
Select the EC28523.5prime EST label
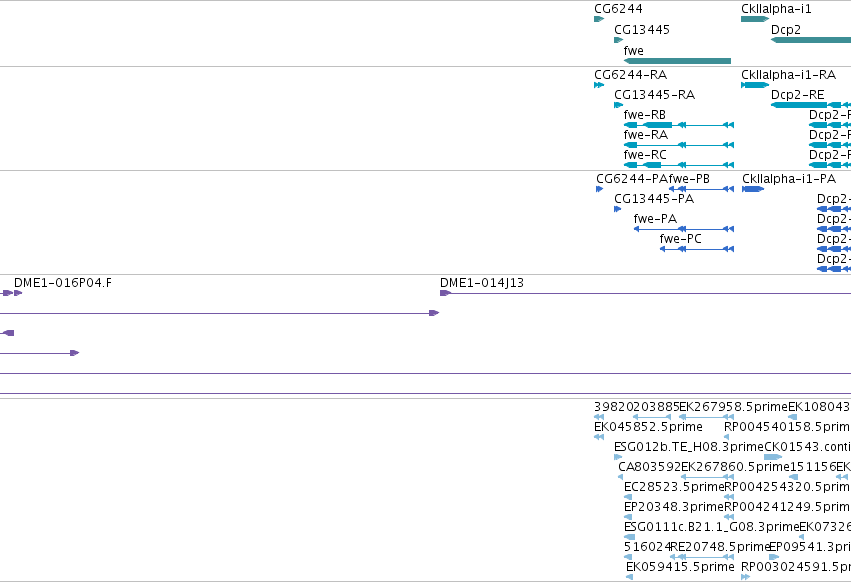coord(674,488)
